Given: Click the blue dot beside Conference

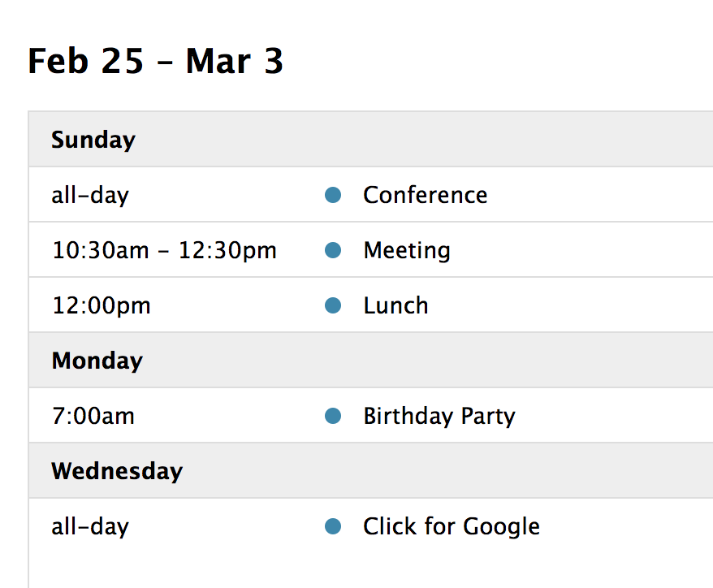Looking at the screenshot, I should pos(333,195).
